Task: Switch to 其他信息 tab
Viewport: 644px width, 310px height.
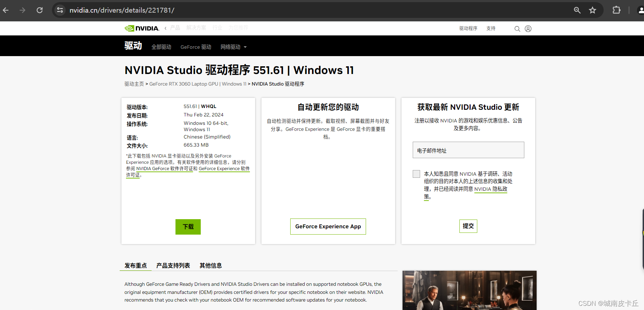Action: pos(211,265)
